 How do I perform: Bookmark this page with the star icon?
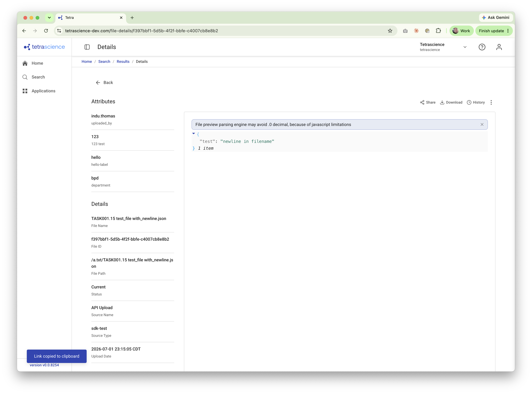pyautogui.click(x=390, y=31)
